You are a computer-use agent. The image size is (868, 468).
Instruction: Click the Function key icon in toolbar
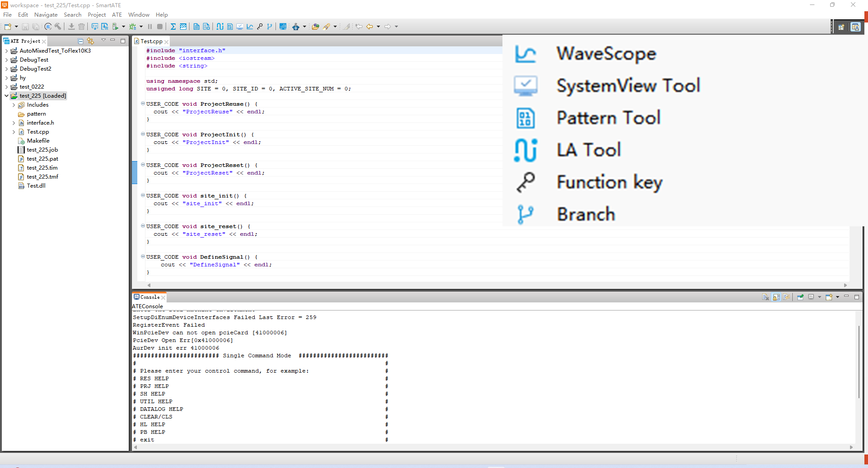tap(260, 27)
